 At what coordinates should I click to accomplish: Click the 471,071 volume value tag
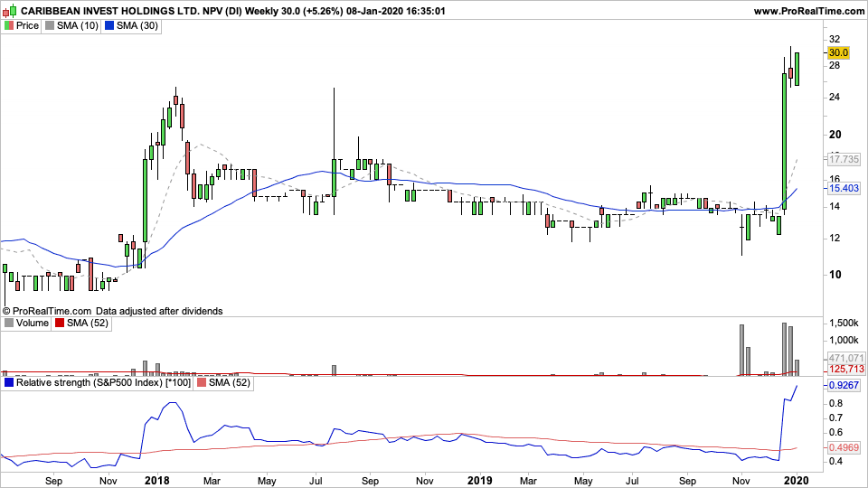coord(846,358)
